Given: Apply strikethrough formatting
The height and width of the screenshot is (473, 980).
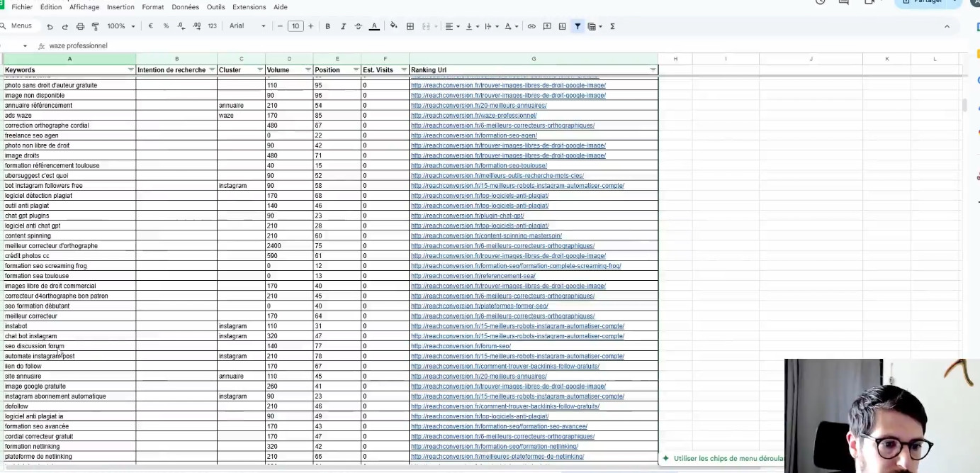Looking at the screenshot, I should point(358,26).
